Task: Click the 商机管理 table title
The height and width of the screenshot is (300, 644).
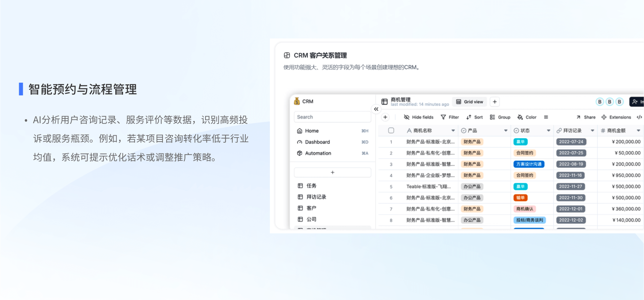Action: 400,100
